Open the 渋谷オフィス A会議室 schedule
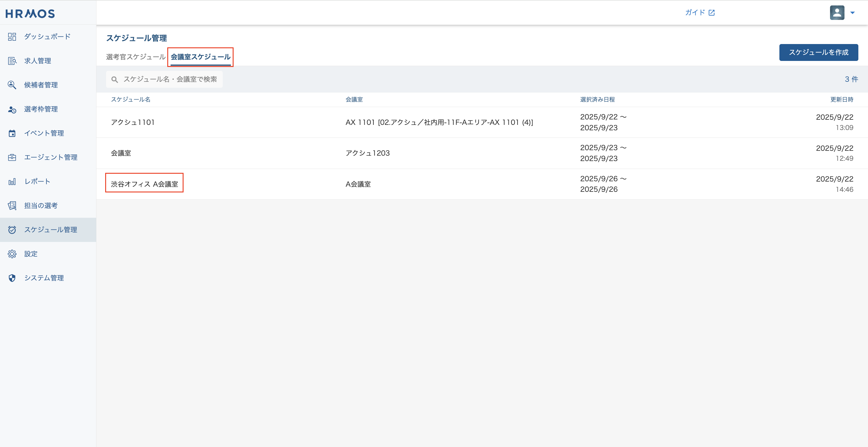Screen dimensions: 868x447 [144, 184]
